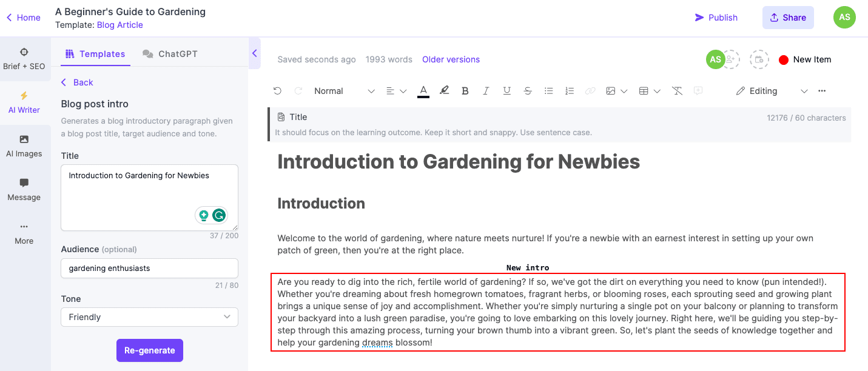Change the New Item status
The height and width of the screenshot is (371, 868).
click(x=805, y=59)
